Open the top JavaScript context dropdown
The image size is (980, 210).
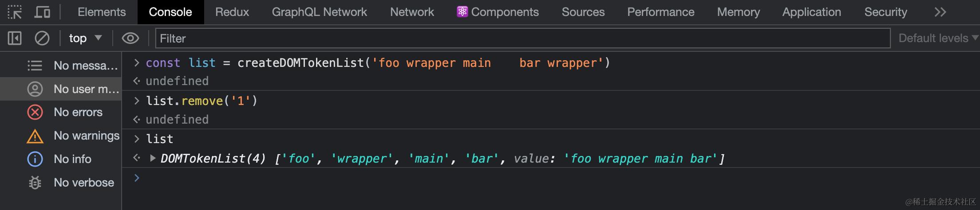click(85, 38)
